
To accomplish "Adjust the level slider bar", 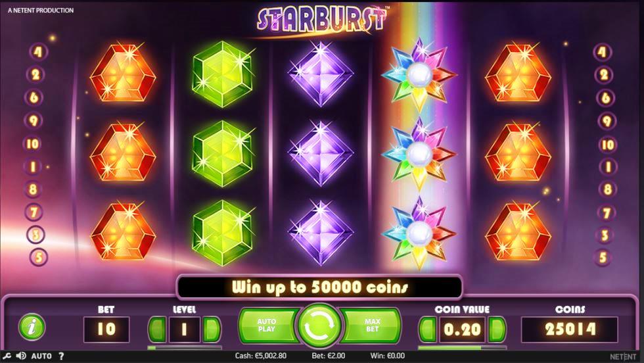I will point(185,348).
